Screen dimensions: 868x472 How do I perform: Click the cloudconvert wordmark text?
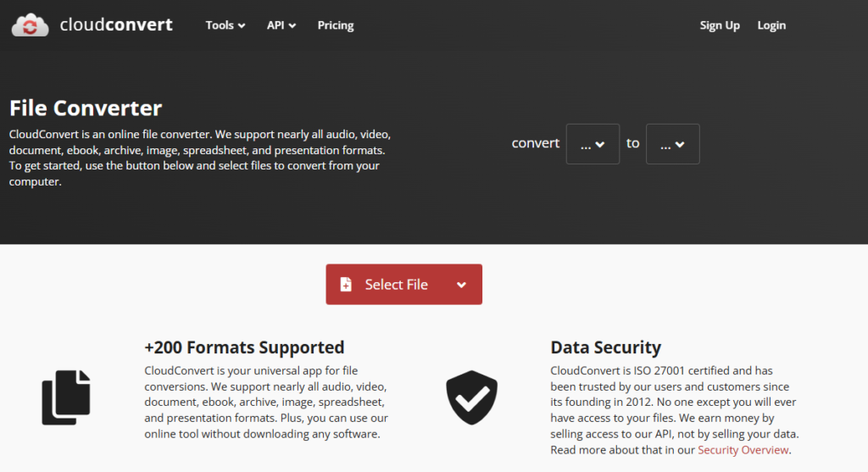[116, 25]
